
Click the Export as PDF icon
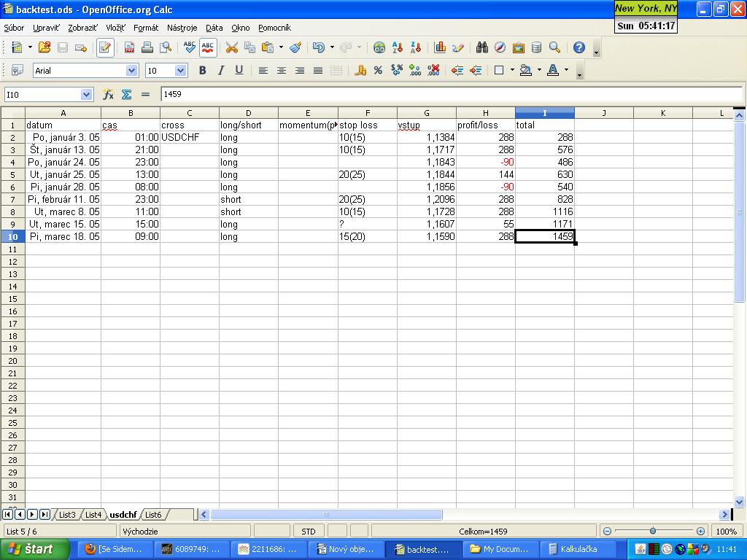tap(129, 47)
